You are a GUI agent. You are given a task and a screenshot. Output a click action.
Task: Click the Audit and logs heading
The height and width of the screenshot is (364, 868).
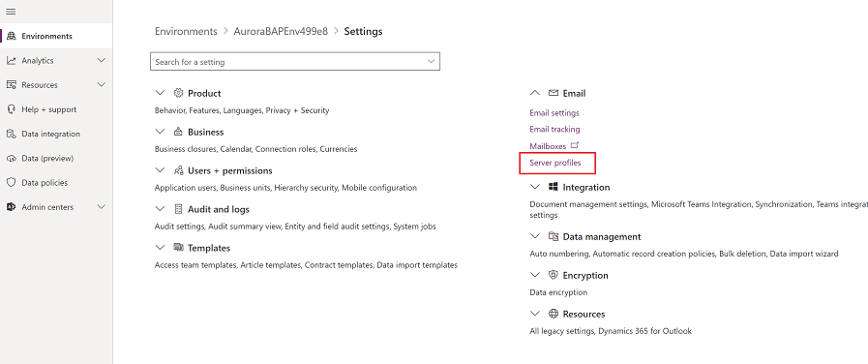218,209
